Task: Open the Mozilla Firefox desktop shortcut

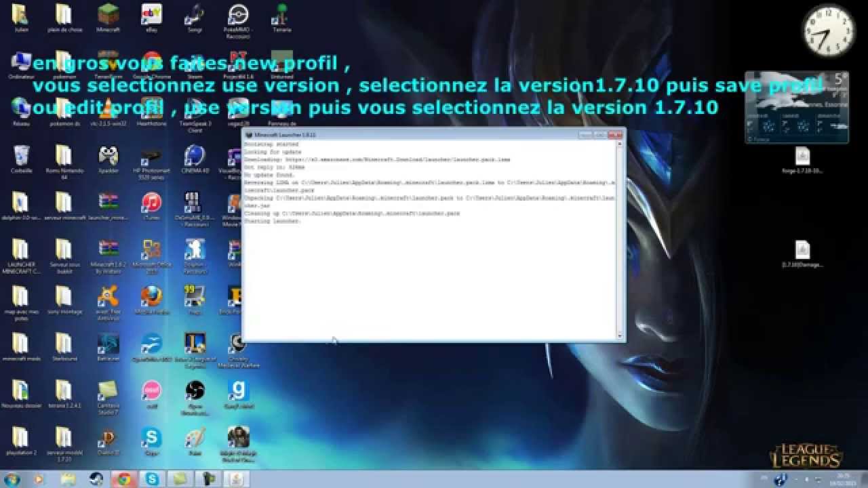Action: point(151,300)
